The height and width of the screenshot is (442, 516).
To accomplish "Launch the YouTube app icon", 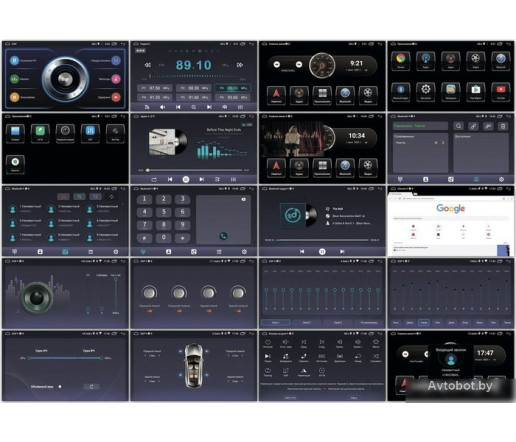I will tap(501, 91).
